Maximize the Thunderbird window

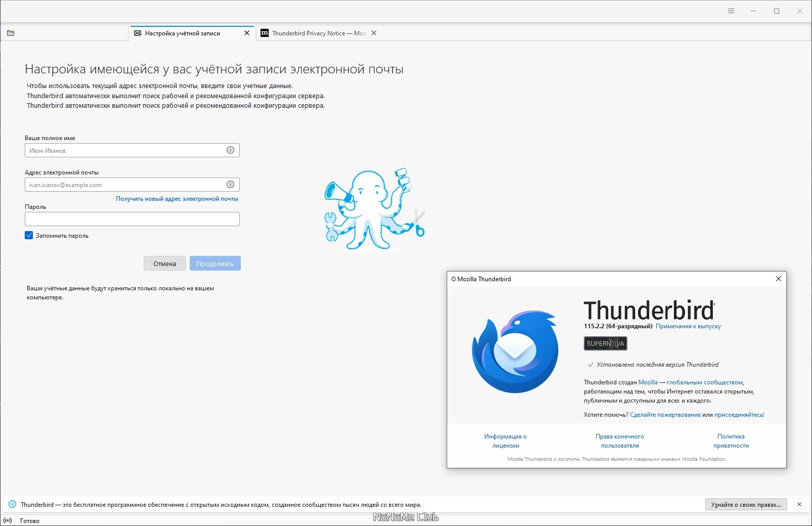pos(777,11)
